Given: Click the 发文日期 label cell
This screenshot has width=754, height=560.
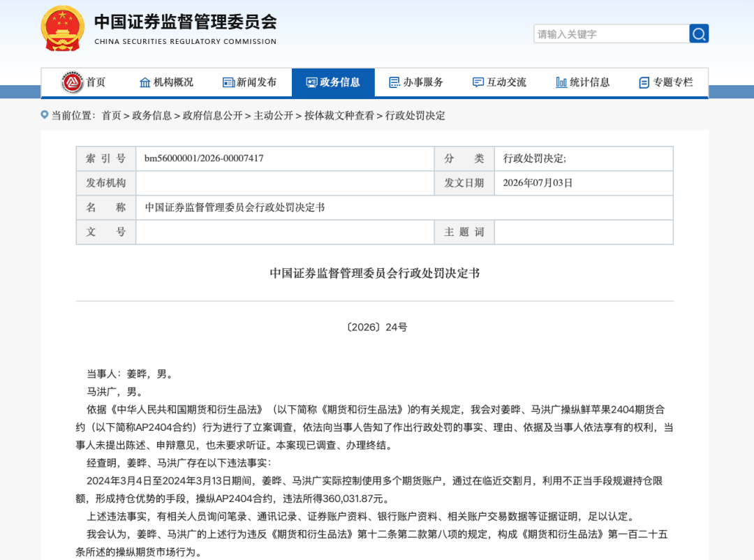Looking at the screenshot, I should pos(464,183).
